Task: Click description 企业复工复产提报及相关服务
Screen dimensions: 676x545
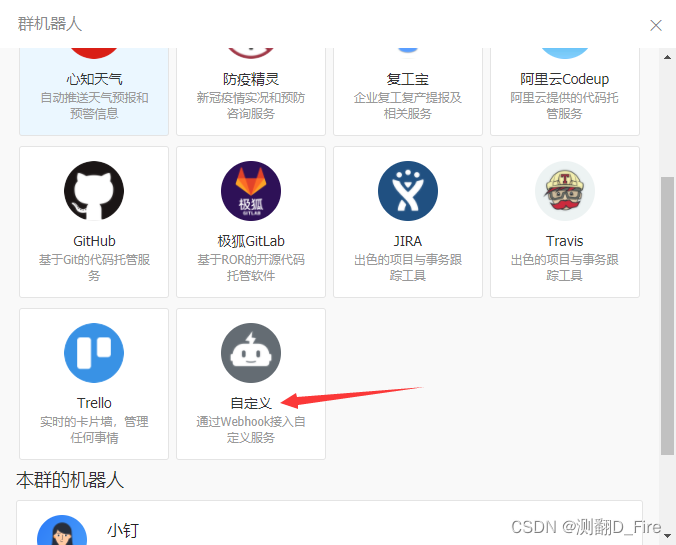Action: 408,105
